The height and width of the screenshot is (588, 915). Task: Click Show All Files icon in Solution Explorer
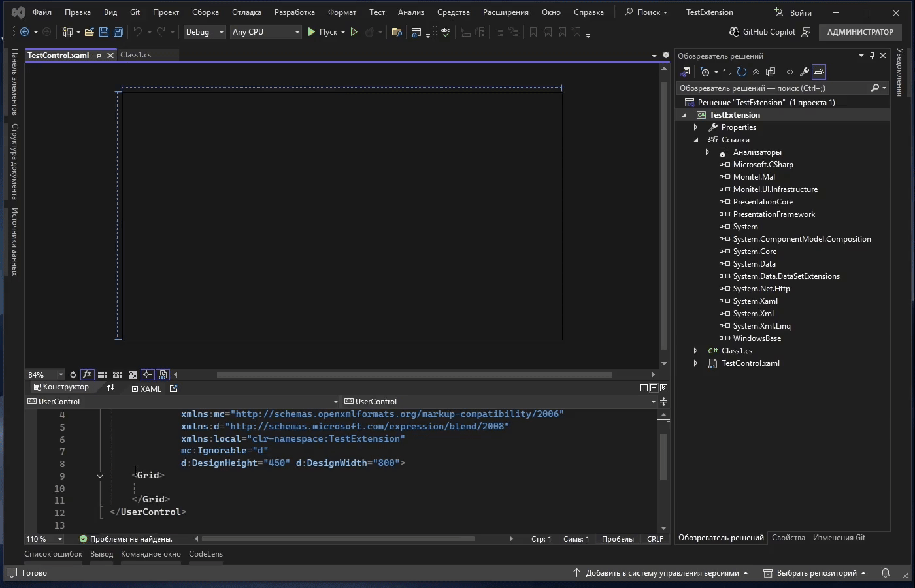click(771, 72)
